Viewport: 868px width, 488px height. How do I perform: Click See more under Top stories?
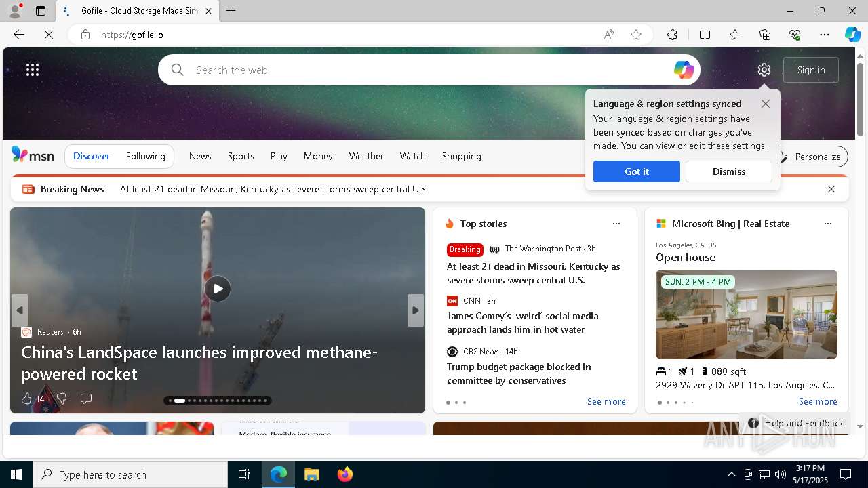pos(606,401)
